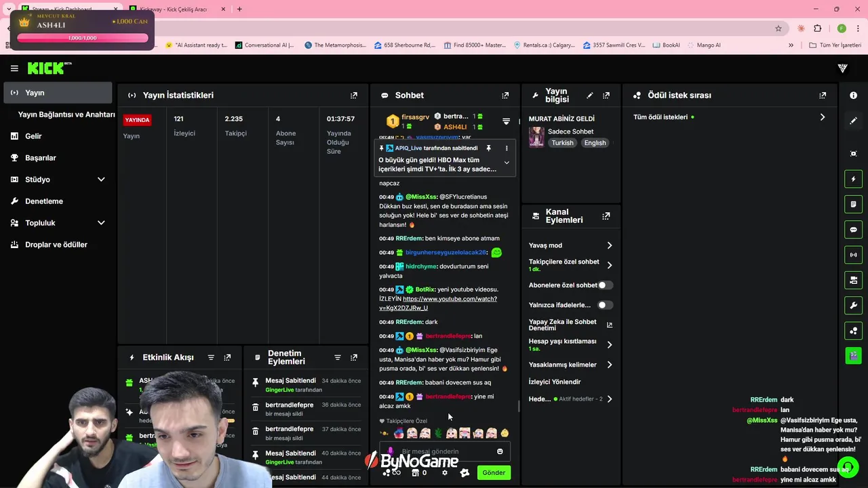This screenshot has width=868, height=488.
Task: Click the green Gönder send button
Action: pyautogui.click(x=494, y=472)
